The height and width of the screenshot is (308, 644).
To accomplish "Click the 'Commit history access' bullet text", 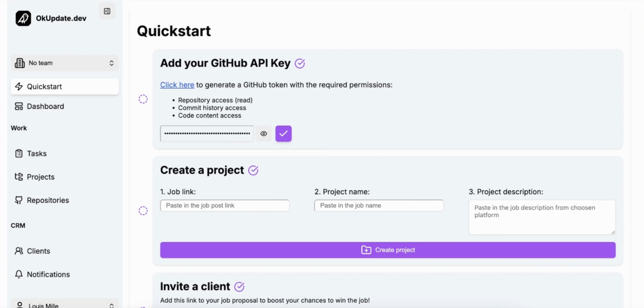I will point(212,108).
